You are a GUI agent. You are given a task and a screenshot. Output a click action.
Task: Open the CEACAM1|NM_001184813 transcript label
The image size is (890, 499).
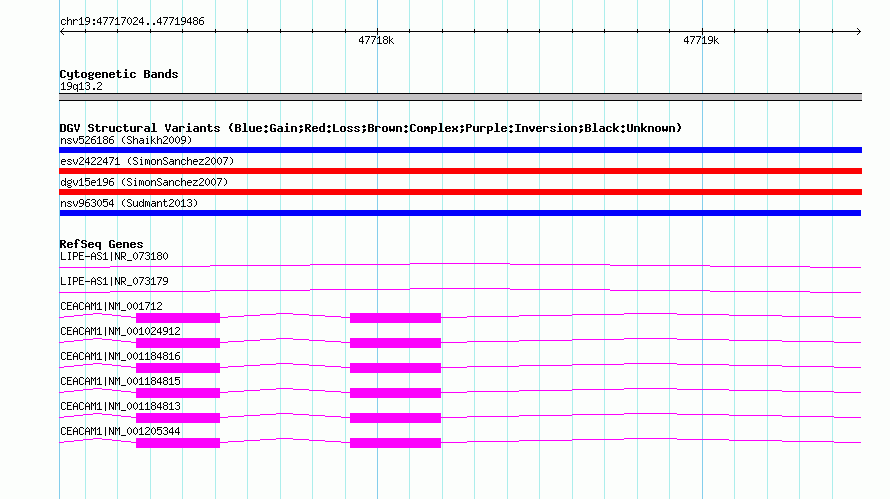pos(120,406)
